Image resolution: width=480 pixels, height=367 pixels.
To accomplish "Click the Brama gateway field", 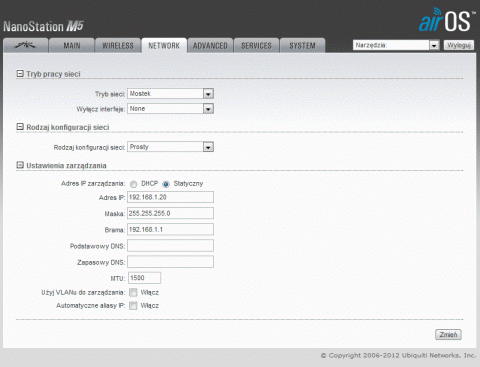I will (x=170, y=229).
